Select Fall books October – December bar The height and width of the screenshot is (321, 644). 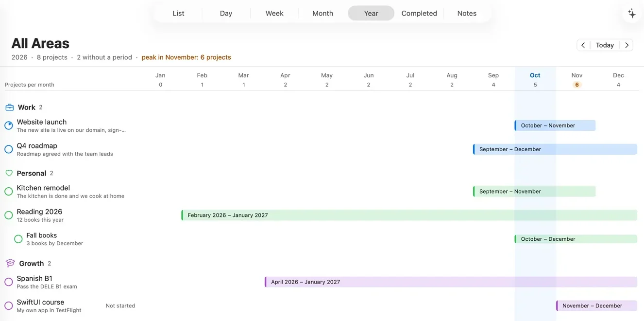coord(576,239)
